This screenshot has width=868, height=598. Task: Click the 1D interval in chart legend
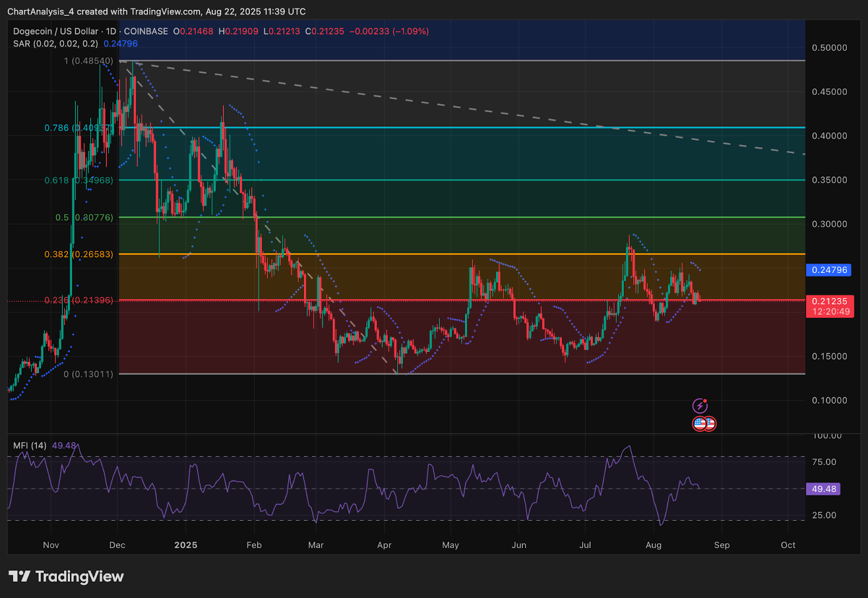(111, 31)
